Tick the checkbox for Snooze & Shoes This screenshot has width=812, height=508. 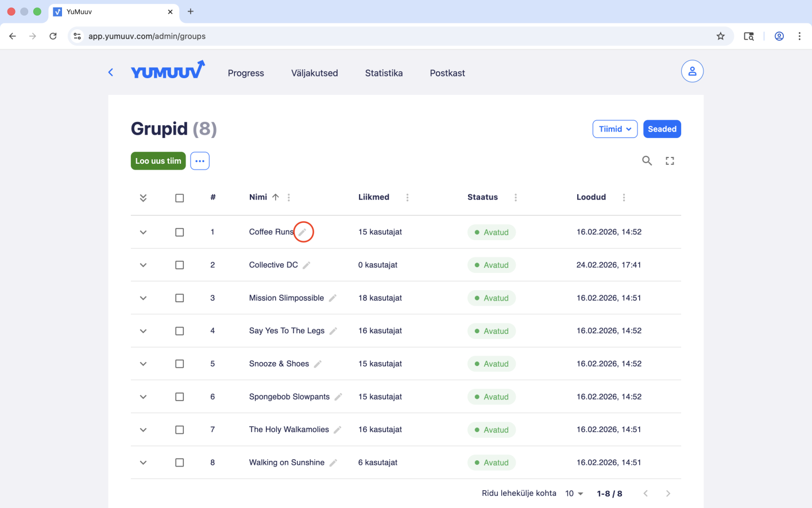(x=180, y=364)
